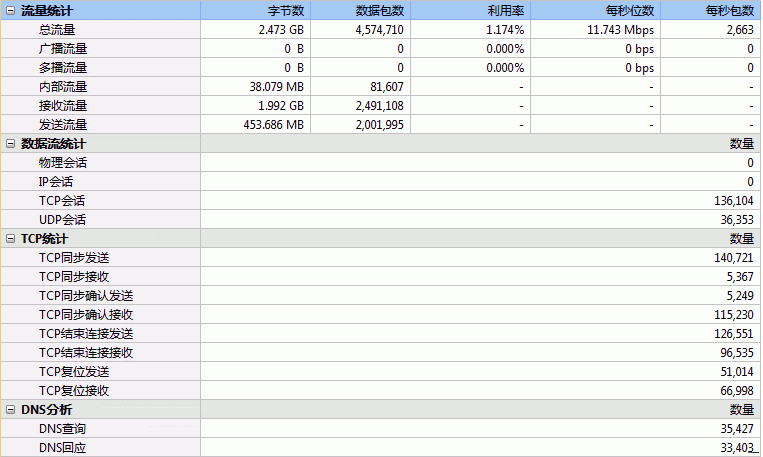763x457 pixels.
Task: Click the 36,353 UDP session count
Action: tap(737, 219)
